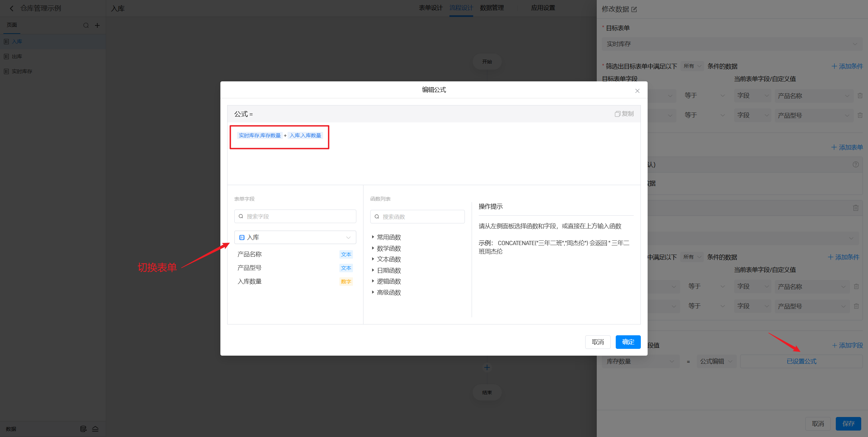The width and height of the screenshot is (868, 437).
Task: Close the formula editor dialog
Action: (x=637, y=91)
